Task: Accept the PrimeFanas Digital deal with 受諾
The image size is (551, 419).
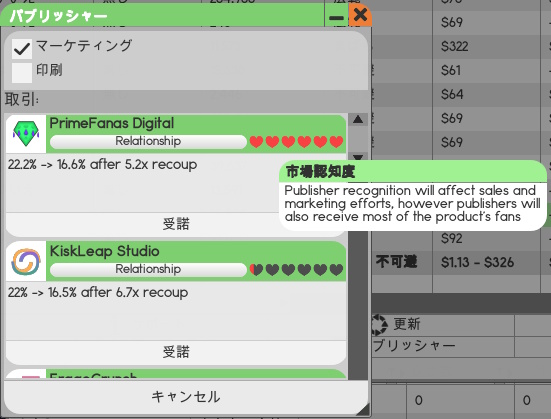Action: pos(176,224)
